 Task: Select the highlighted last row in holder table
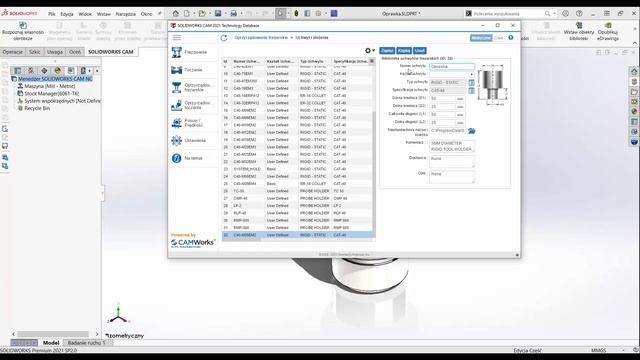[x=297, y=235]
